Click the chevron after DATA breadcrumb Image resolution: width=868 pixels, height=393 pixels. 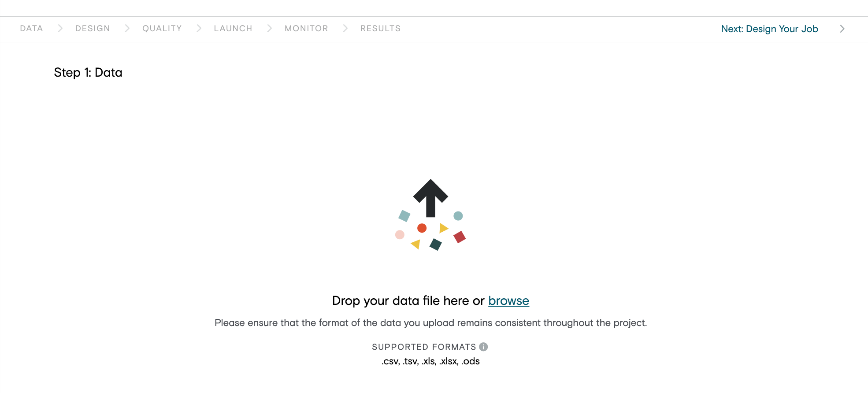tap(60, 28)
